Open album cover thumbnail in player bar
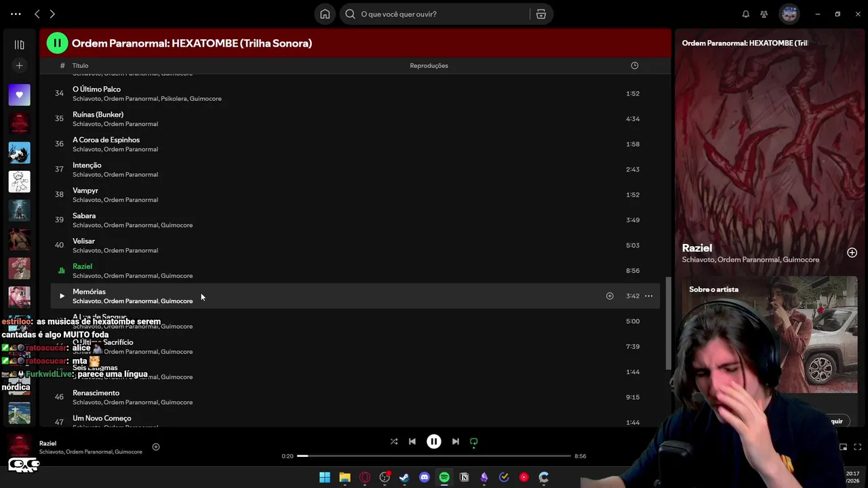868x488 pixels. click(19, 446)
